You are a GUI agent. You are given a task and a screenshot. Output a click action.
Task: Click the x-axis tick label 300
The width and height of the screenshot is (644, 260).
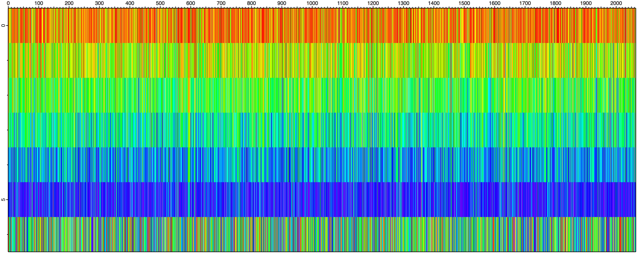point(99,3)
